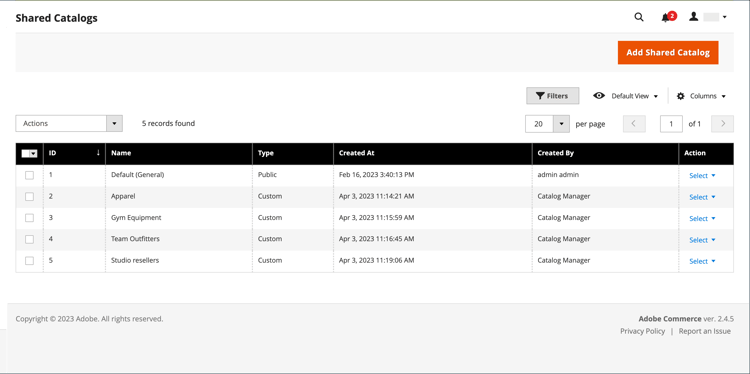Sort by the Created At column header

tap(432, 153)
